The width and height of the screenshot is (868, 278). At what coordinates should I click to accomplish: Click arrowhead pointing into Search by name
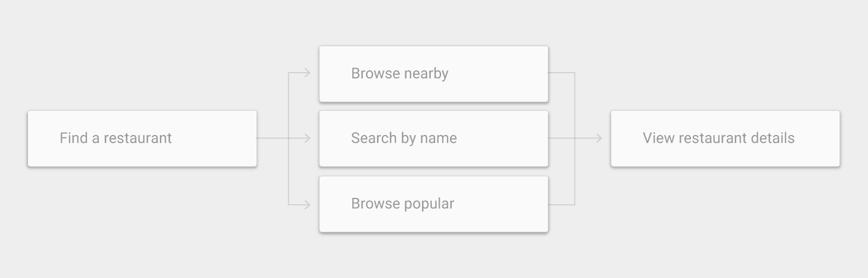(308, 138)
